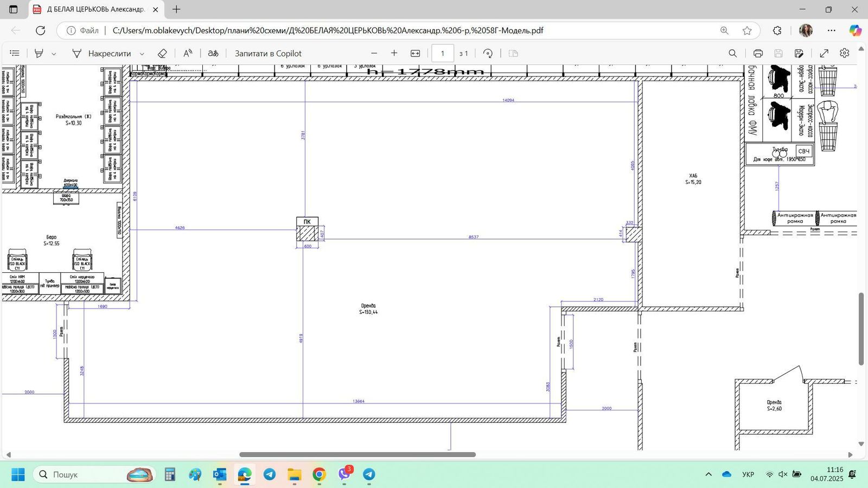Viewport: 868px width, 488px height.
Task: Click the browser back arrow
Action: coord(16,30)
